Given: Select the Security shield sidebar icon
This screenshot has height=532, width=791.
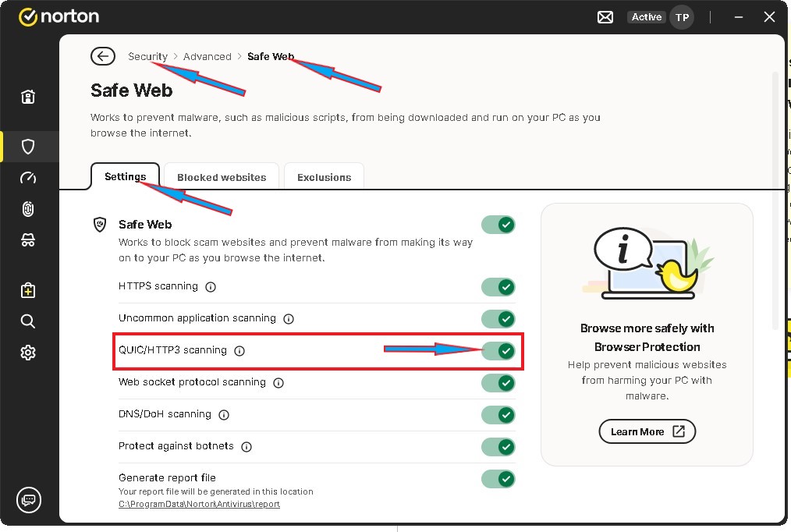Looking at the screenshot, I should click(x=28, y=146).
